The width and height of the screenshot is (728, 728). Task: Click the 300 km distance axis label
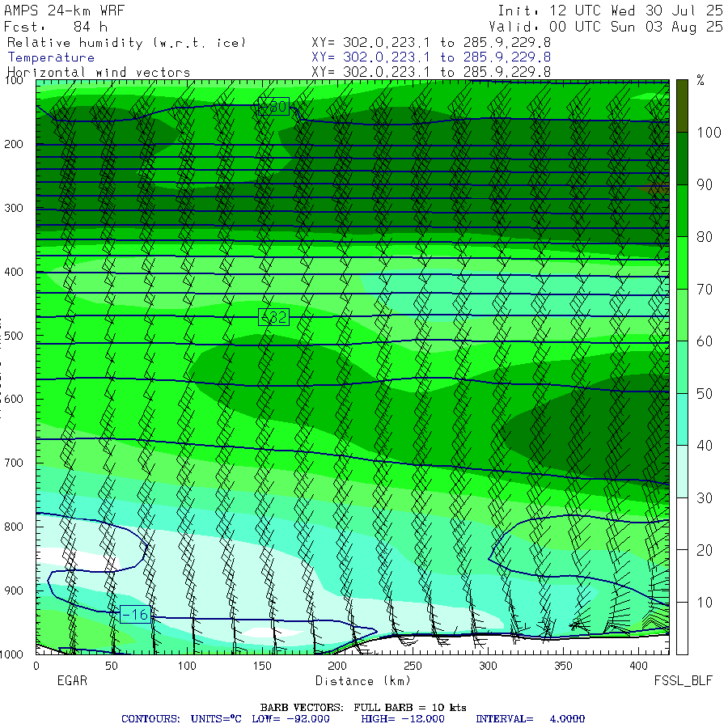point(488,667)
